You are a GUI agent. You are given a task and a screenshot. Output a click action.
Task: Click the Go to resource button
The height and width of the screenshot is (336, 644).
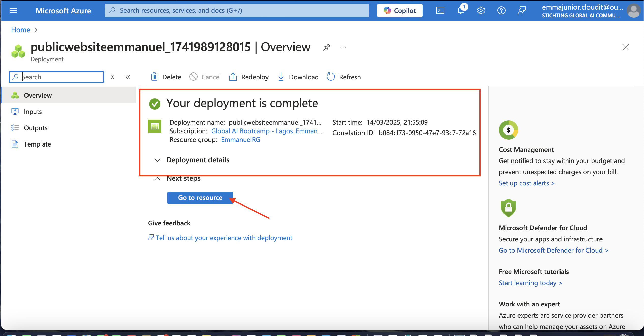coord(200,198)
